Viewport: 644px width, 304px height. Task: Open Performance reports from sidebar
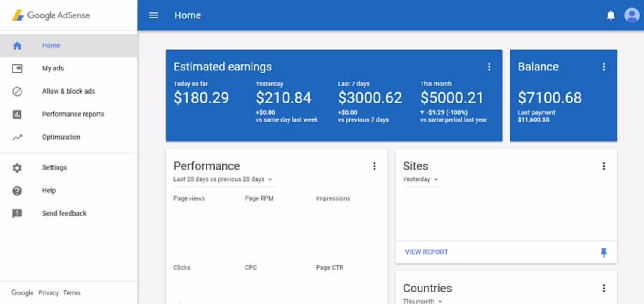(69, 114)
